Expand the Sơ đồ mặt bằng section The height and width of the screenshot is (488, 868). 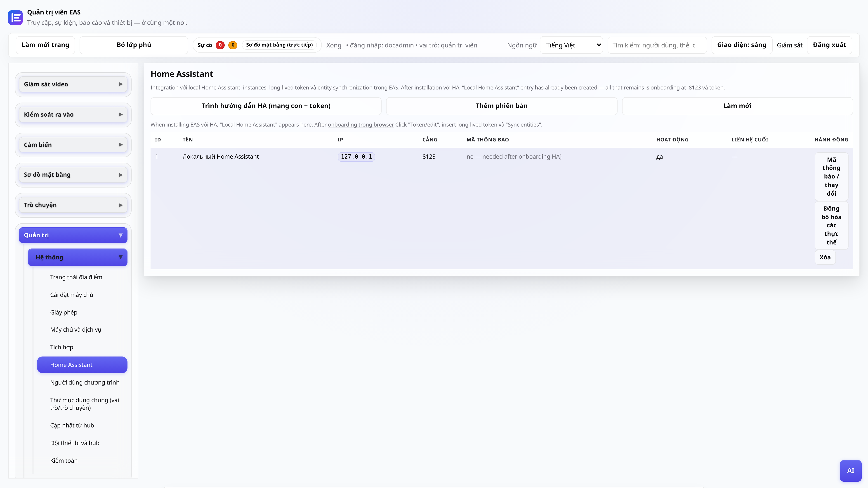click(x=73, y=175)
